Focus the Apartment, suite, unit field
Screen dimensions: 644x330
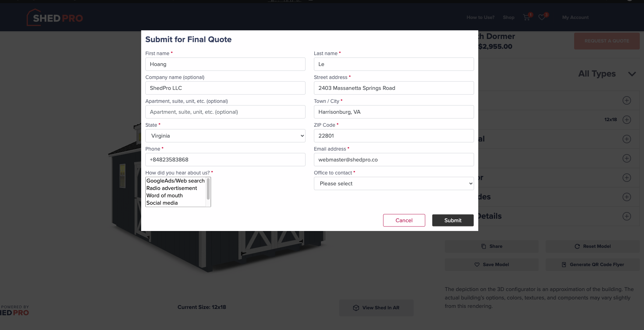pyautogui.click(x=225, y=112)
